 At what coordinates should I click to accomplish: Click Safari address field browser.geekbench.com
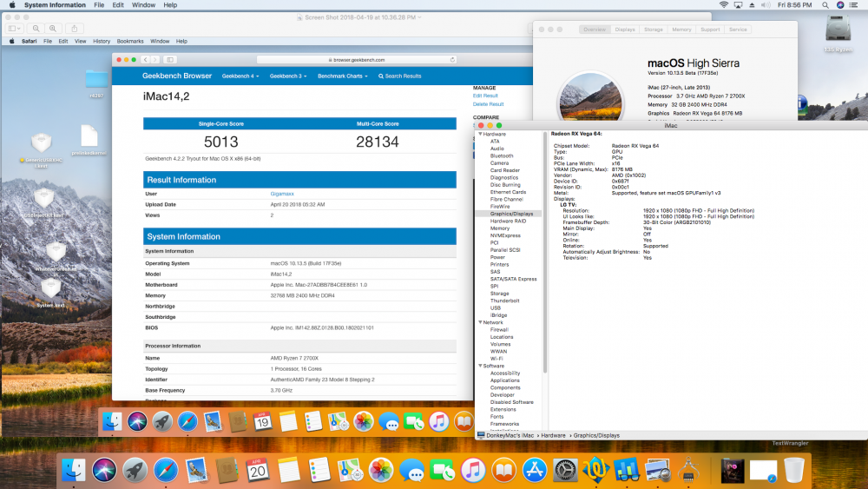[x=357, y=60]
